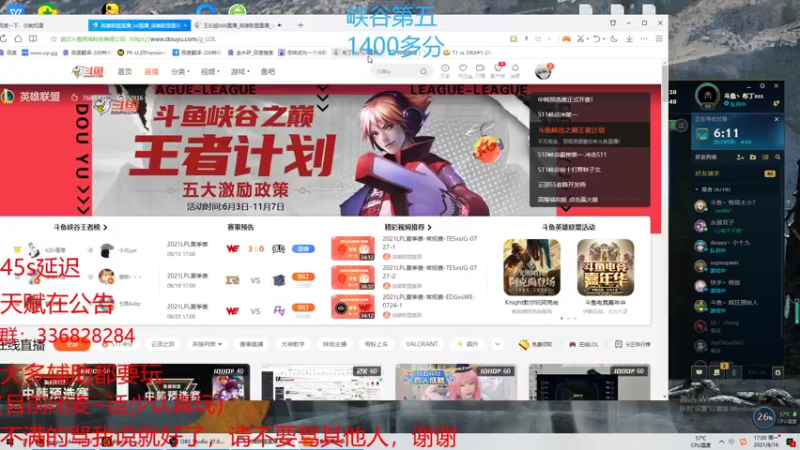Expand the 游戏 games dropdown
This screenshot has width=800, height=450.
click(x=240, y=72)
